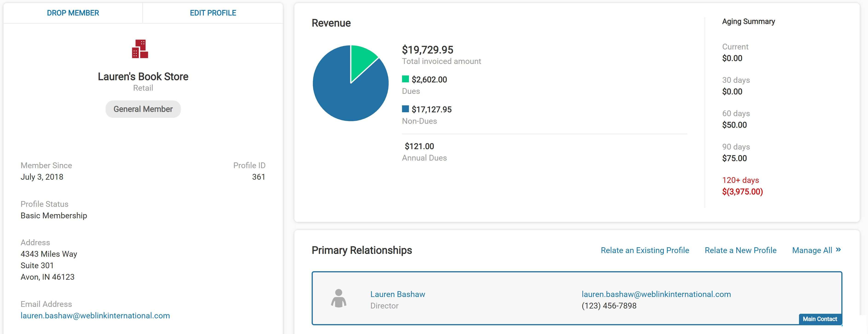The width and height of the screenshot is (868, 334).
Task: Open Lauren Bashaw's profile name link
Action: [398, 294]
